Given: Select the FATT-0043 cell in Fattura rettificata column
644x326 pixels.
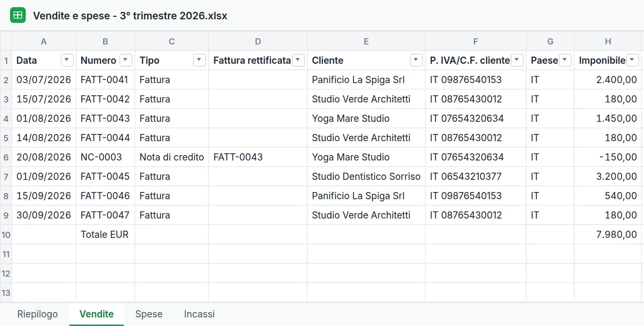Looking at the screenshot, I should click(258, 157).
